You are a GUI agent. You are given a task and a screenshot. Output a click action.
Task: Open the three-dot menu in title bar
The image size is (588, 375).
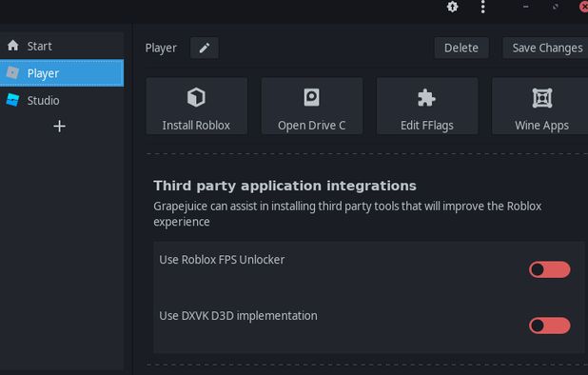[x=483, y=7]
